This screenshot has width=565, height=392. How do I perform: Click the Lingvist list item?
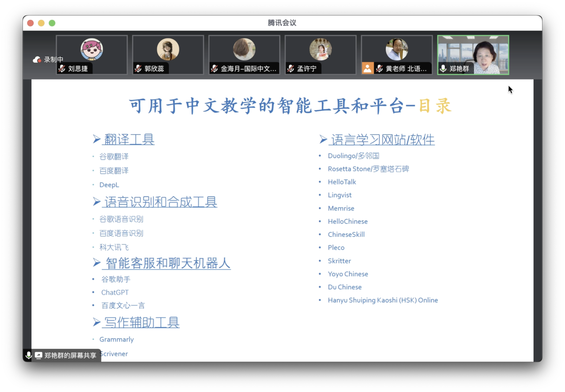340,195
